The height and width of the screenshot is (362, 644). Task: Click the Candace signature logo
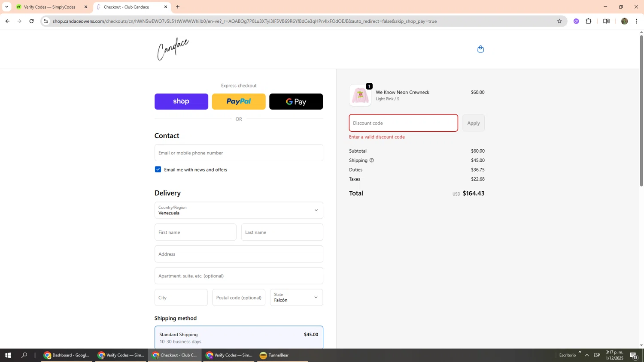(x=173, y=49)
